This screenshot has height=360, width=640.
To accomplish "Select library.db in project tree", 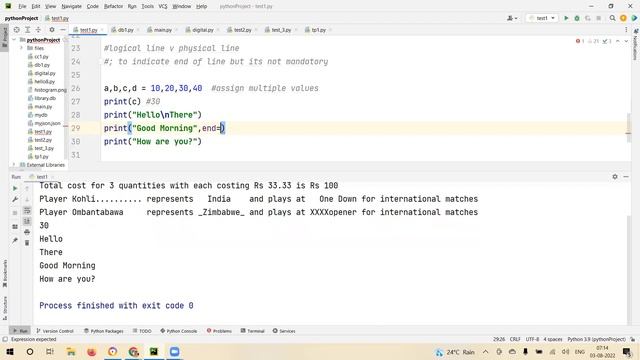I will coord(45,98).
